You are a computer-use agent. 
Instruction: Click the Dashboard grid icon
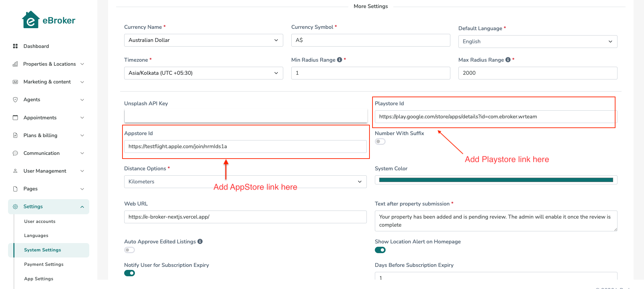15,46
